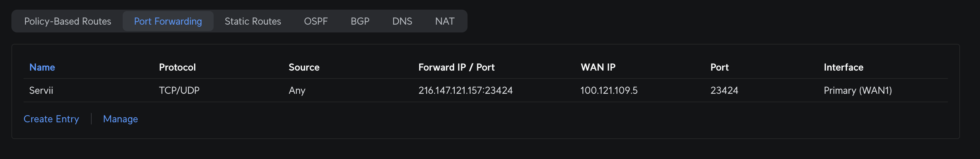
Task: Click the WAN IP value 100.121.109.5
Action: tap(609, 91)
